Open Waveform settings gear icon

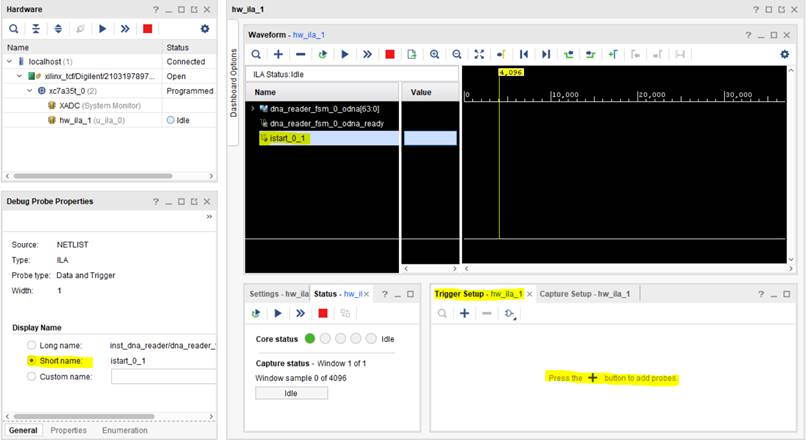click(784, 54)
